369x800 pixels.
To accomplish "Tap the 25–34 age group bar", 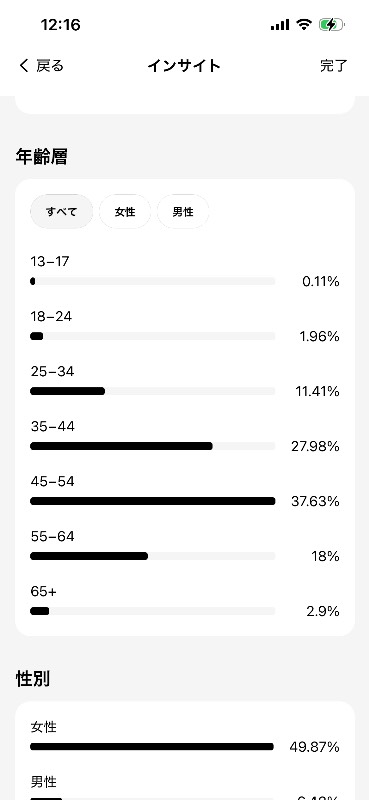I will (153, 391).
